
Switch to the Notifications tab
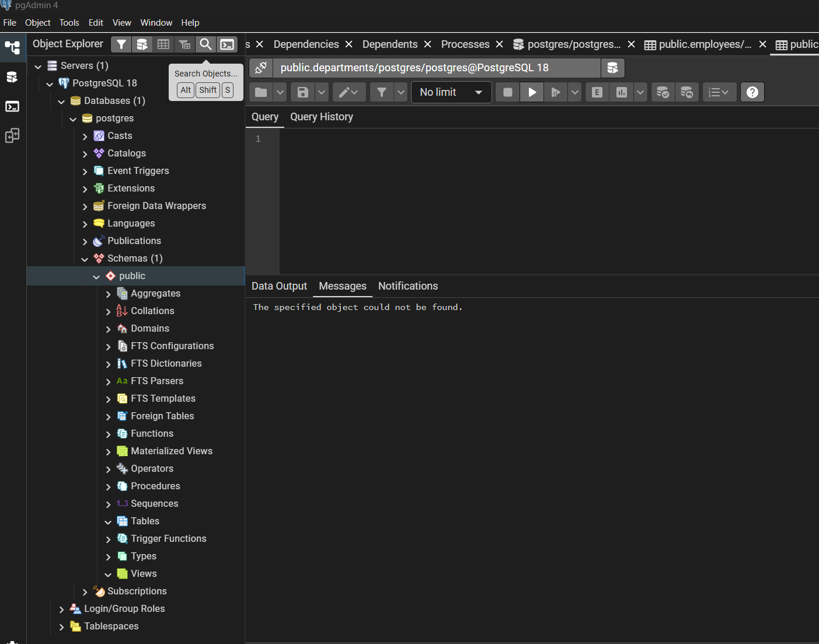[x=408, y=286]
